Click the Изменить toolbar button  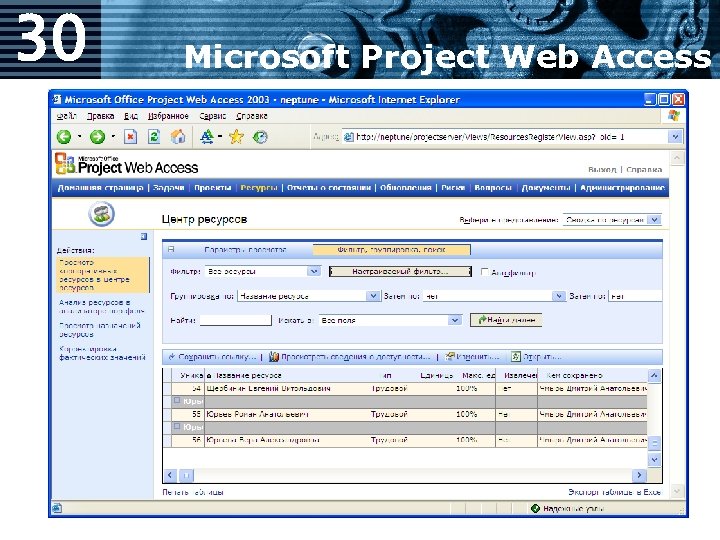pos(472,357)
